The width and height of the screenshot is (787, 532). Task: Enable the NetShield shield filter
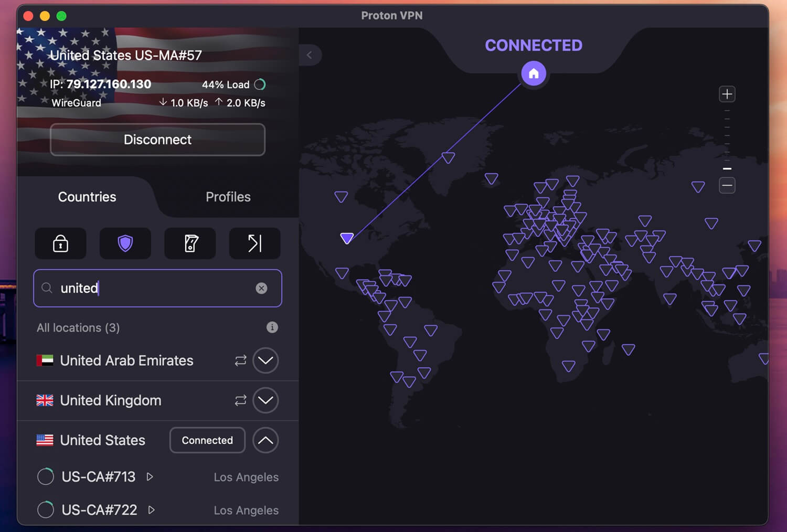click(125, 243)
